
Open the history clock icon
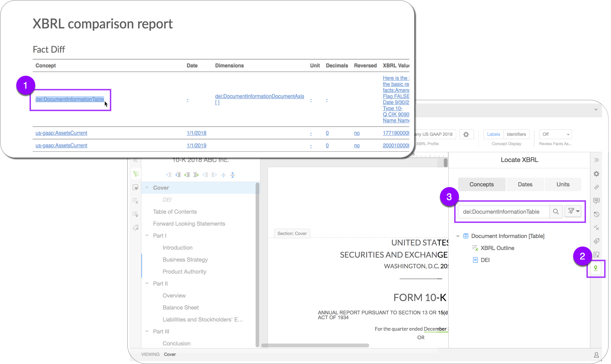click(596, 214)
